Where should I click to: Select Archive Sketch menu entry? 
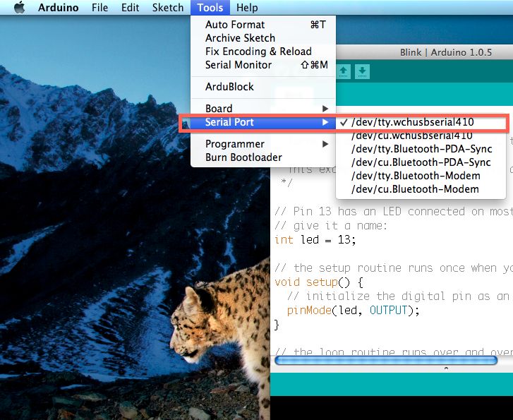(263, 38)
